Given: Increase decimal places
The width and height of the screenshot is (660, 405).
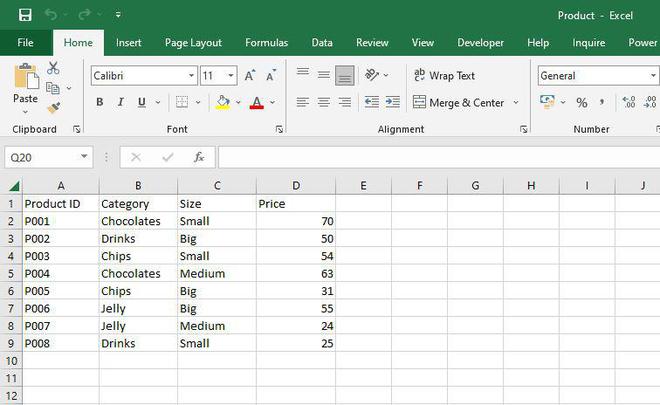Looking at the screenshot, I should 629,102.
